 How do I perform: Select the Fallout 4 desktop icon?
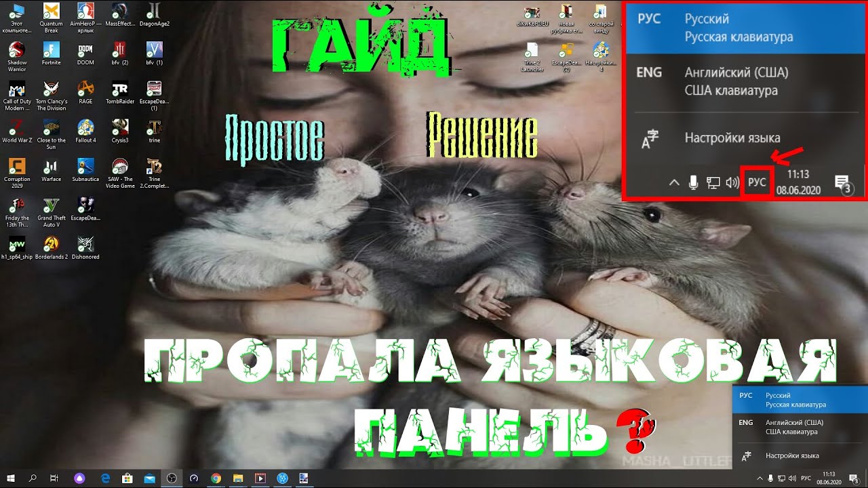tap(85, 131)
